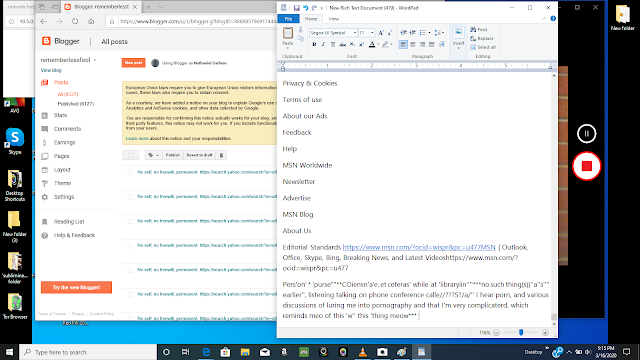Switch to the Home ribbon tab
The height and width of the screenshot is (360, 640).
(x=311, y=19)
